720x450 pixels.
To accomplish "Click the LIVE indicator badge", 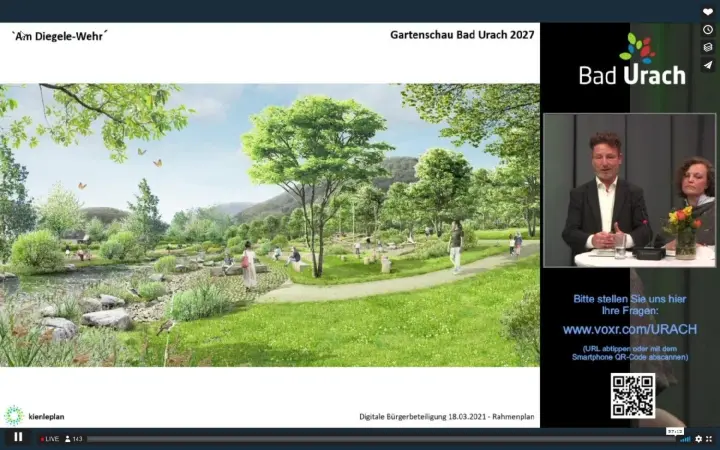I will point(49,439).
